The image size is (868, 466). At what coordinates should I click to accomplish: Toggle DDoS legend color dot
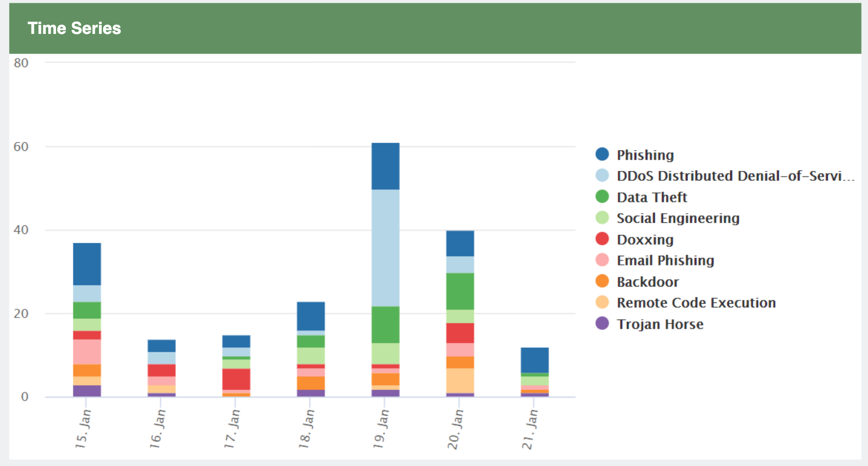point(602,175)
